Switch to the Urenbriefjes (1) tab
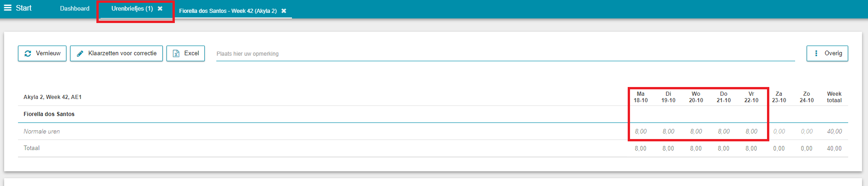Image resolution: width=868 pixels, height=186 pixels. pos(132,8)
